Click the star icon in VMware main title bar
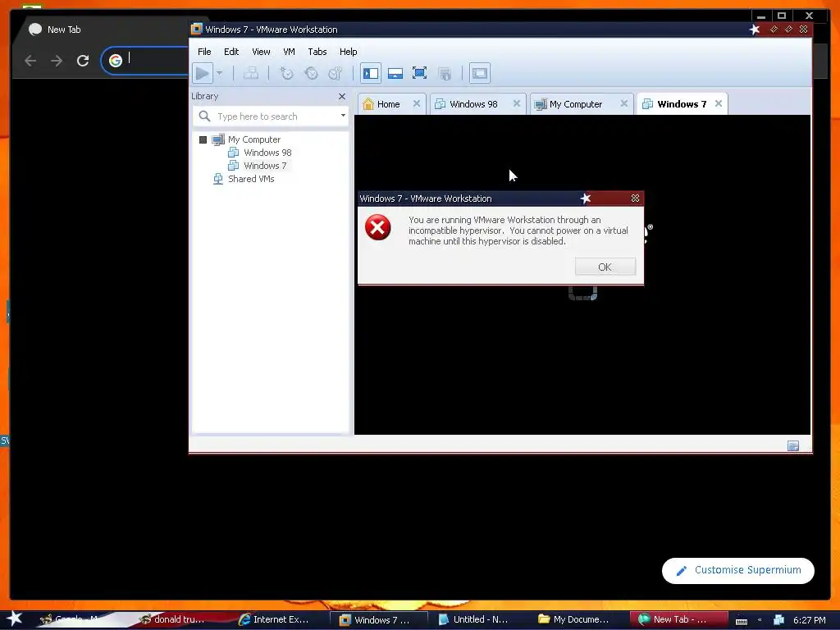Viewport: 840px width, 630px height. pos(755,30)
